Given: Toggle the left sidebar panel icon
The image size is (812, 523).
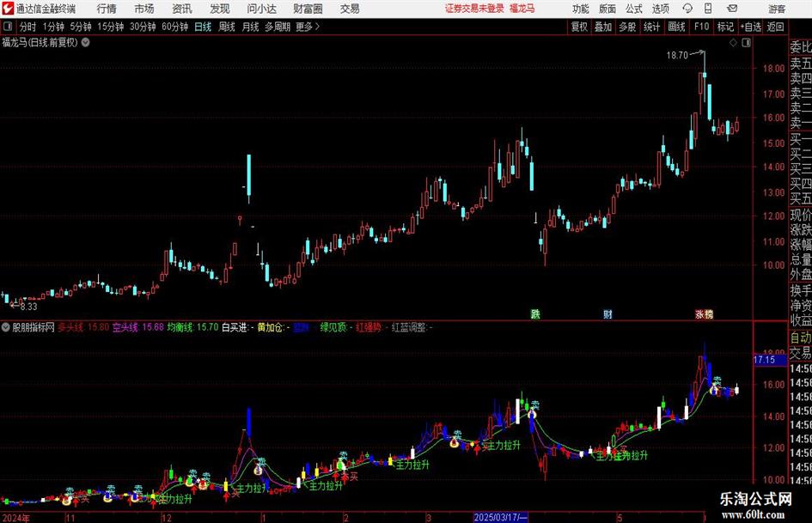Looking at the screenshot, I should [x=8, y=27].
